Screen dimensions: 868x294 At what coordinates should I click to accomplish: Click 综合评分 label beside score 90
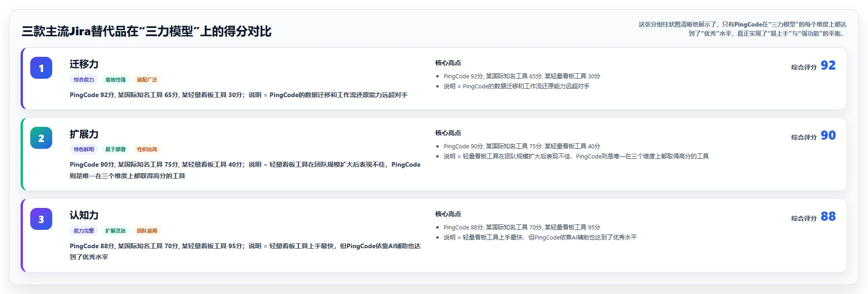804,137
